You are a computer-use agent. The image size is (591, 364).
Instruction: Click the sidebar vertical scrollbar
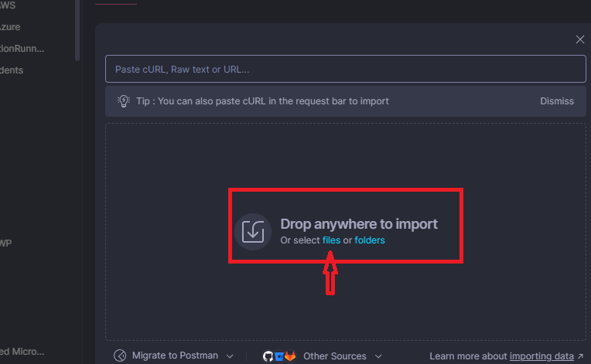[77, 31]
